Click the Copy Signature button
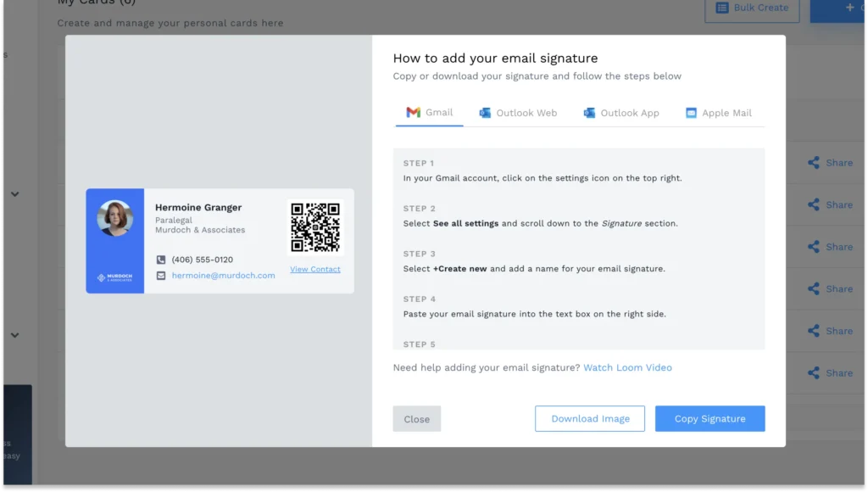This screenshot has width=868, height=492. (709, 418)
